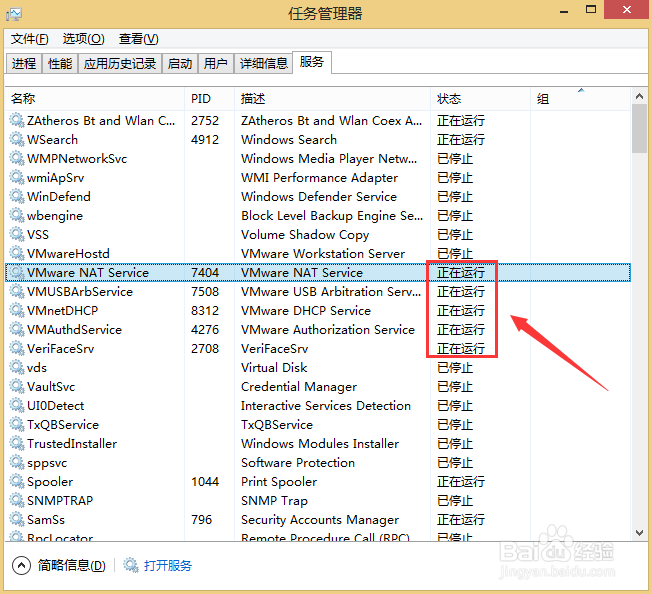The width and height of the screenshot is (652, 594).
Task: Select Windows Modules Installer description
Action: [320, 444]
